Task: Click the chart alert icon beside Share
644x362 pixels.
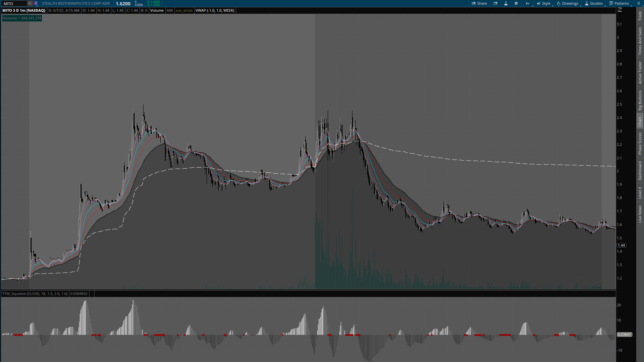Action: [x=495, y=3]
